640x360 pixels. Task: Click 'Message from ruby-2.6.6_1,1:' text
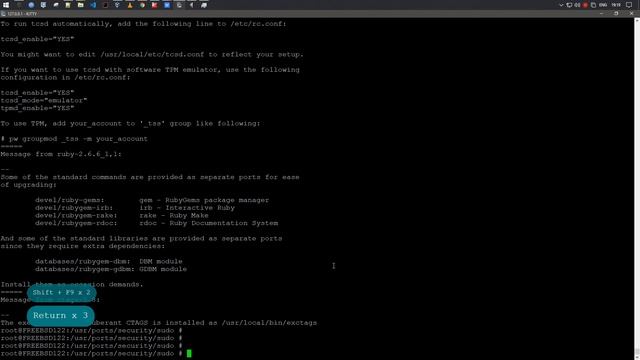[61, 154]
